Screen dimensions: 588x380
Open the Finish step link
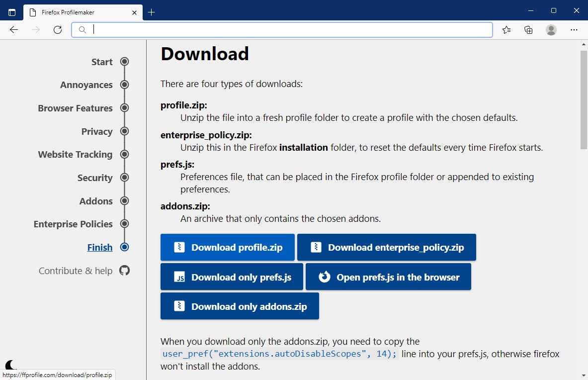click(x=100, y=248)
